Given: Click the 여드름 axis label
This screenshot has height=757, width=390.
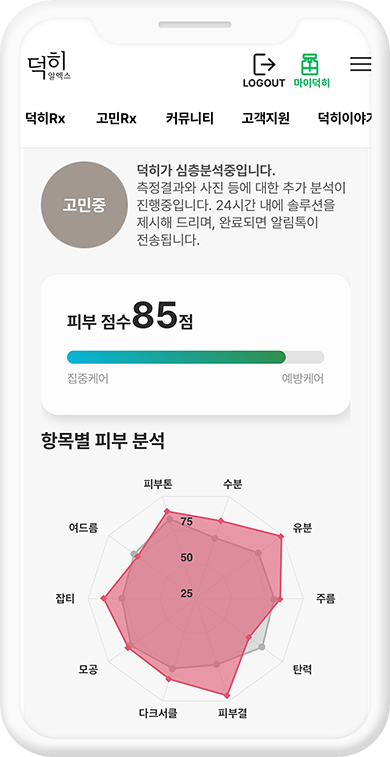Looking at the screenshot, I should pos(84,528).
